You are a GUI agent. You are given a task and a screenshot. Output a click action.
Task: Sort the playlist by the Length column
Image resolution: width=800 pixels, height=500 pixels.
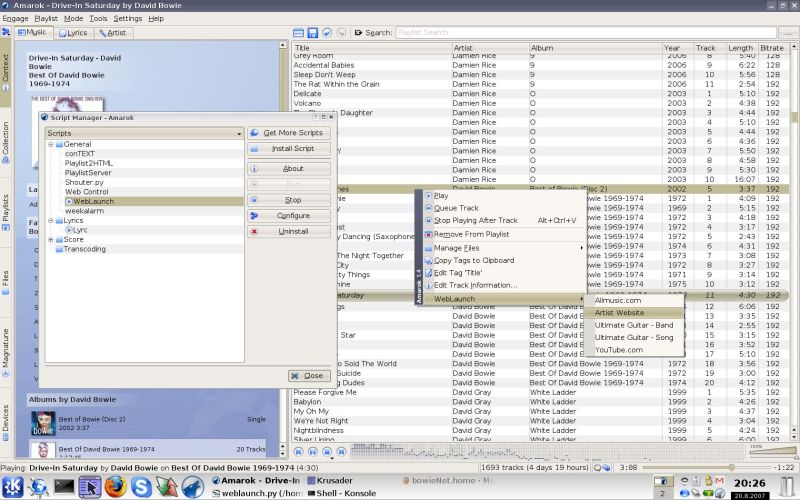[741, 48]
